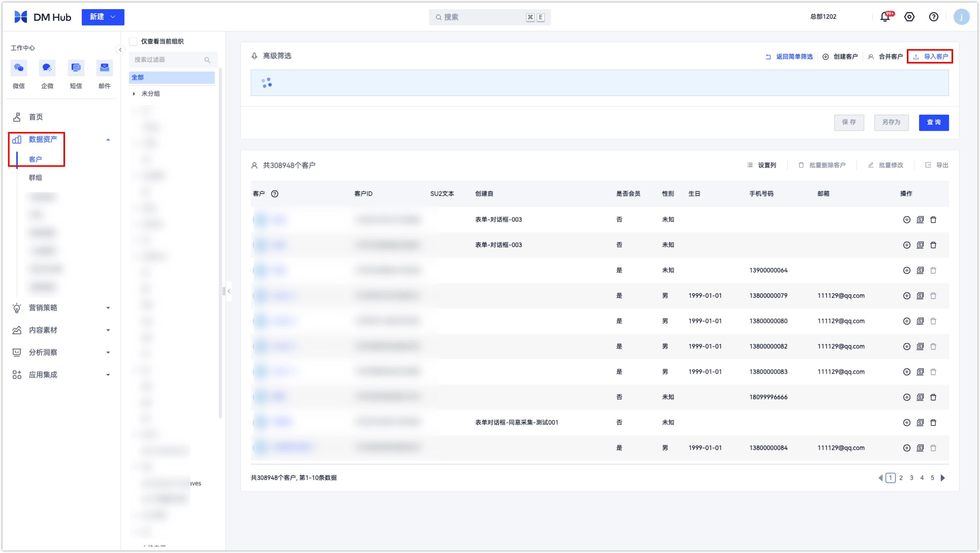The width and height of the screenshot is (980, 553).
Task: Click 批量删除客户 button
Action: click(822, 165)
